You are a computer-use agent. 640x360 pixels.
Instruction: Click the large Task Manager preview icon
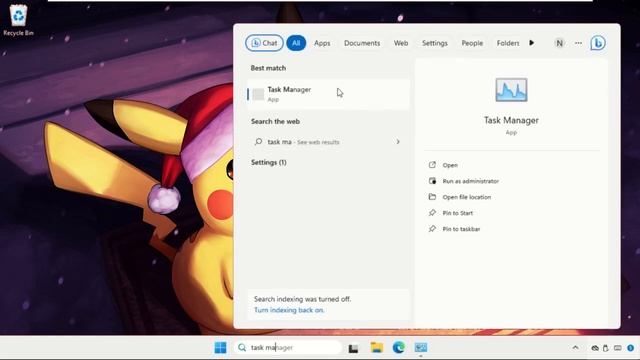511,90
